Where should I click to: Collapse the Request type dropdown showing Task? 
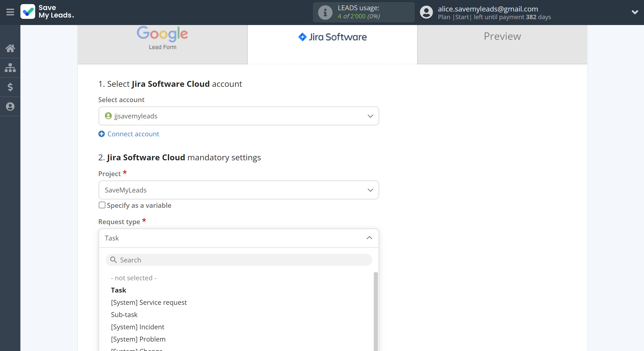pos(239,238)
